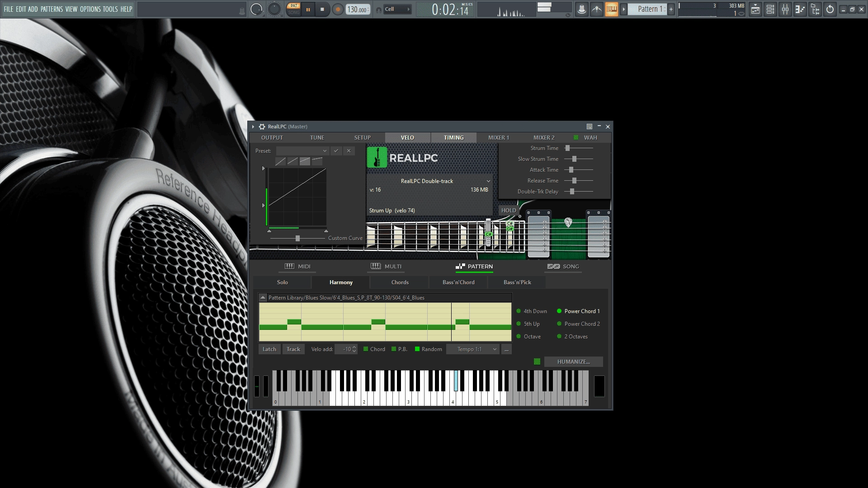Select the 2 Octaves harmony option

click(572, 337)
